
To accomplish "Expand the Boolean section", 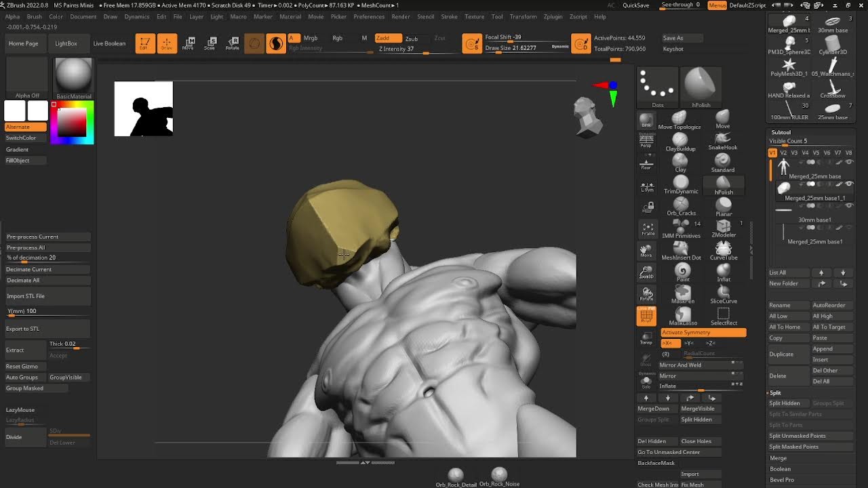I will [x=780, y=469].
